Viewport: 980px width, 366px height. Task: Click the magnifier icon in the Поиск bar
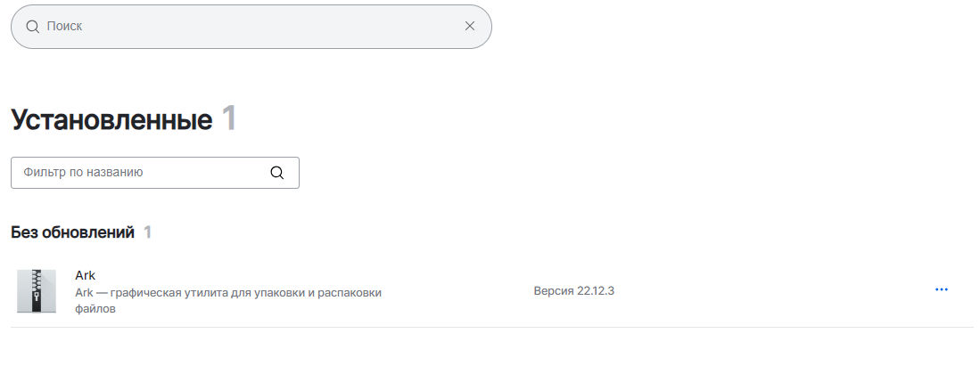click(x=32, y=27)
